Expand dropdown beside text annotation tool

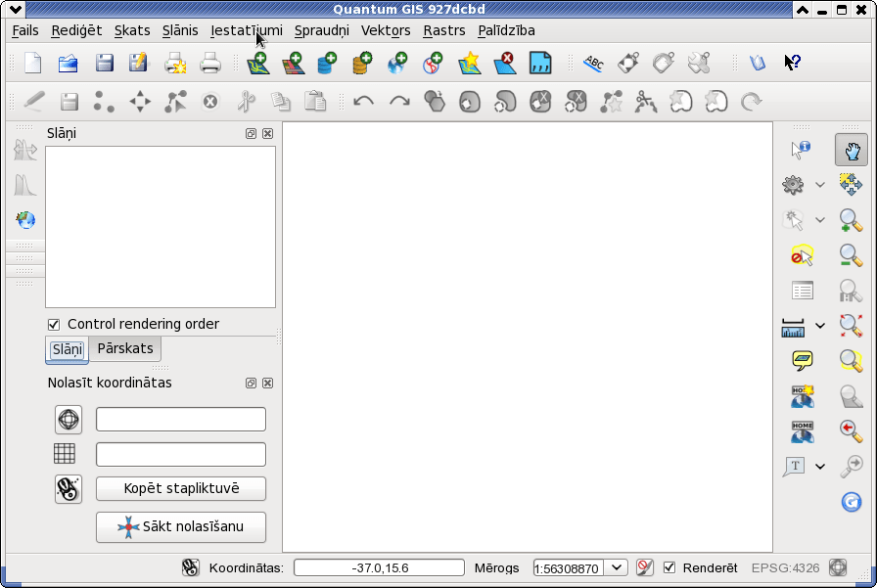click(x=820, y=466)
